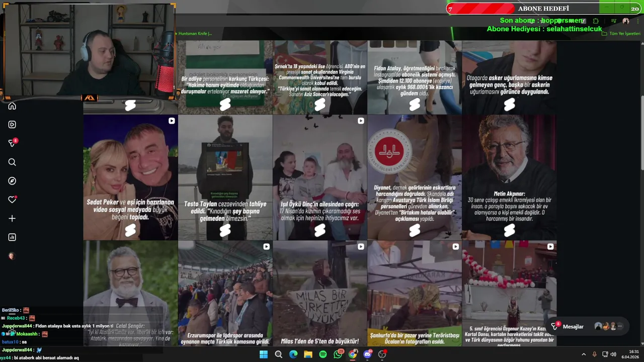
Task: Open Sedat Peker ve eşi post
Action: pyautogui.click(x=130, y=177)
